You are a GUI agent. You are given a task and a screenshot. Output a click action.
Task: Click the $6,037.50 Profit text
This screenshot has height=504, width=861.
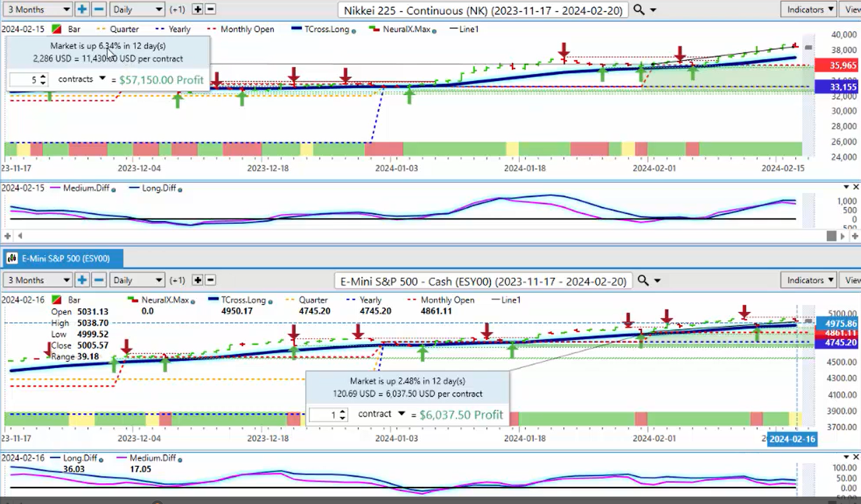tap(461, 415)
